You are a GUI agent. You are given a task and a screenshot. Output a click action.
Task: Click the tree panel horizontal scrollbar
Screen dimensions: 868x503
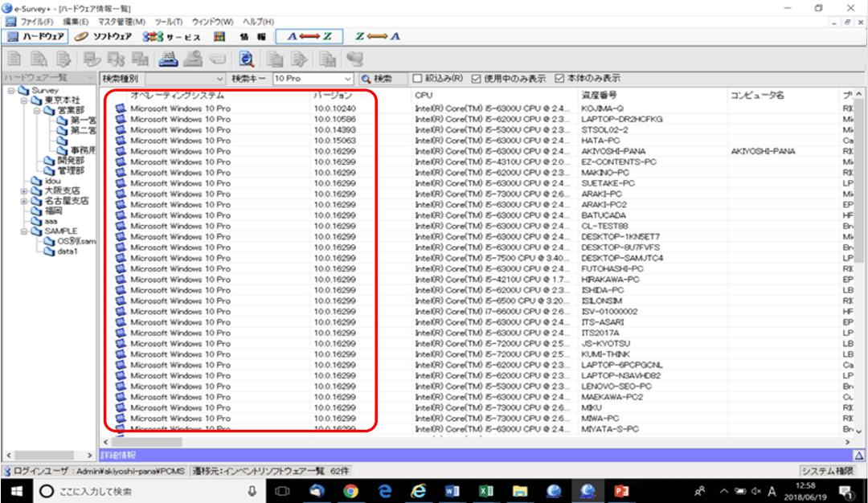click(x=44, y=455)
